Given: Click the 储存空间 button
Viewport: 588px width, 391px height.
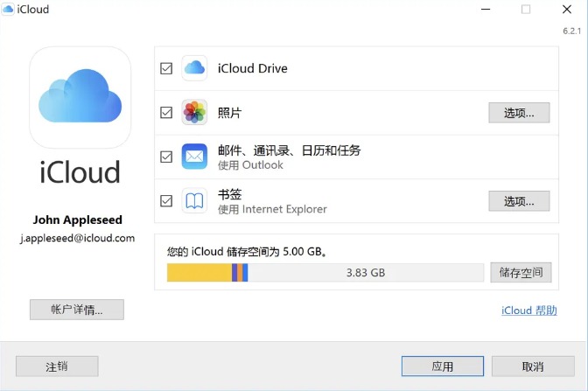Looking at the screenshot, I should (521, 272).
